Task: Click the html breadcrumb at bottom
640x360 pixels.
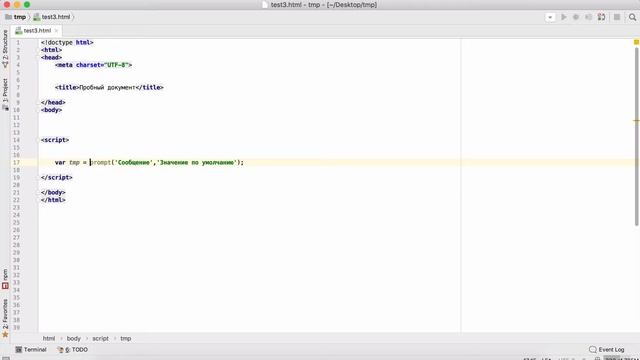Action: coord(49,338)
